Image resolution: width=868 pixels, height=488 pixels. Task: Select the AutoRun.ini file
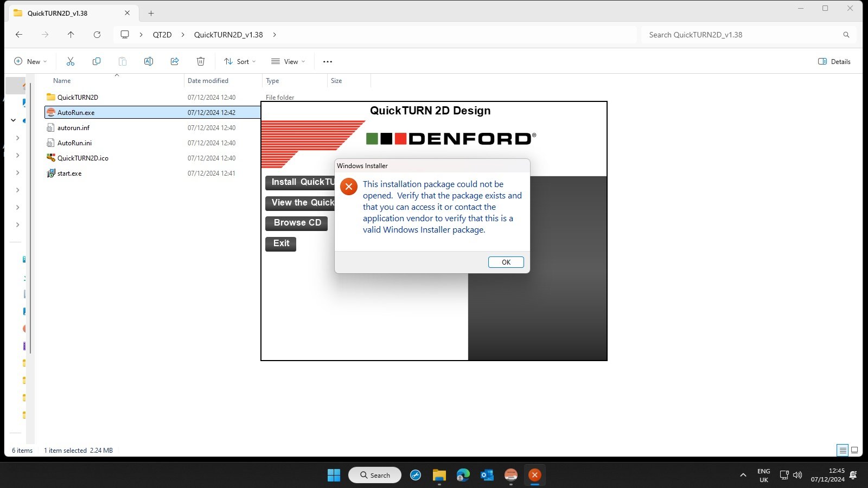click(x=74, y=143)
